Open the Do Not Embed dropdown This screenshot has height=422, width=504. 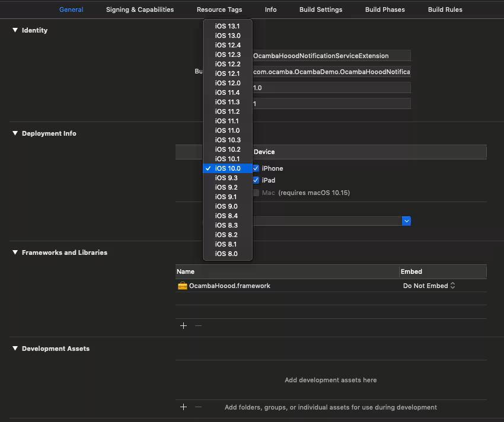coord(429,286)
